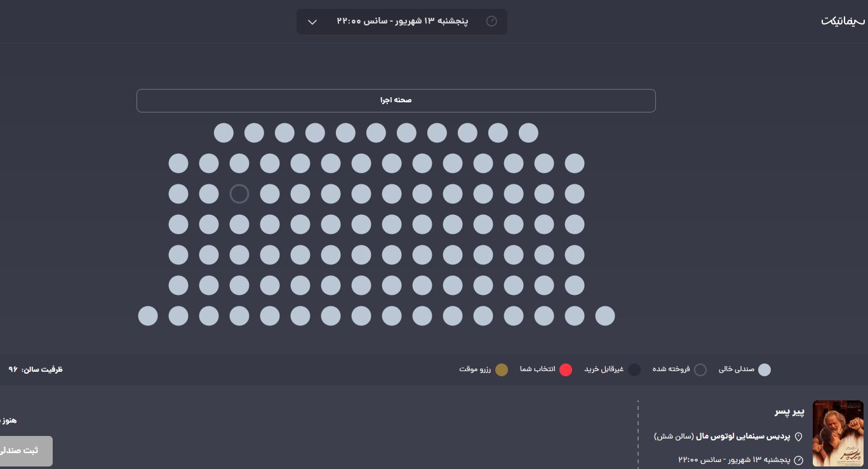Click the clock icon in showtime selector
The image size is (868, 469).
pos(491,21)
